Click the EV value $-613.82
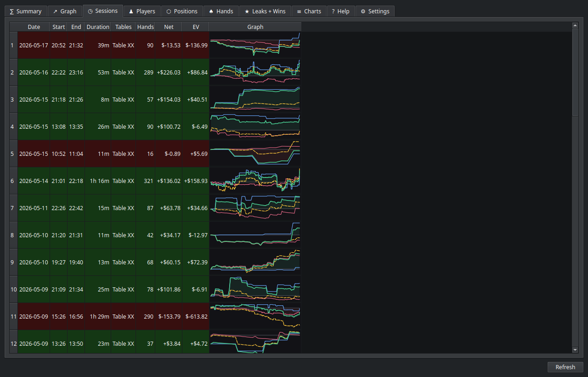Viewport: 588px width, 377px height. pyautogui.click(x=197, y=316)
